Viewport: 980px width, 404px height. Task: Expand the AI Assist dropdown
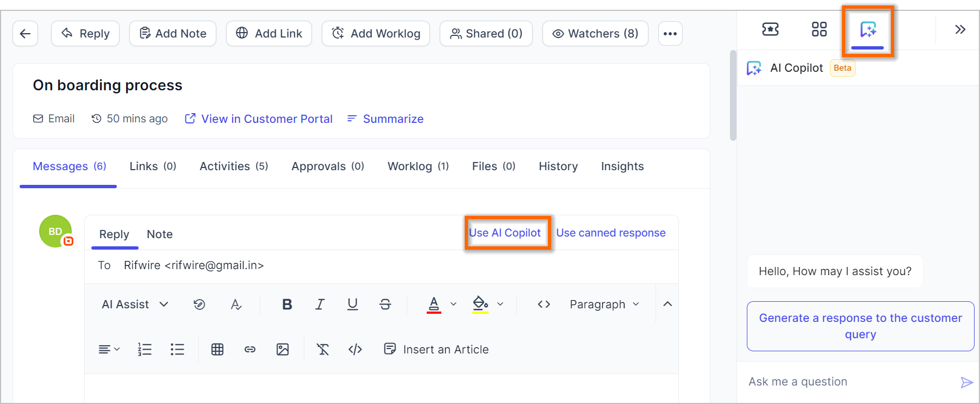pos(135,304)
